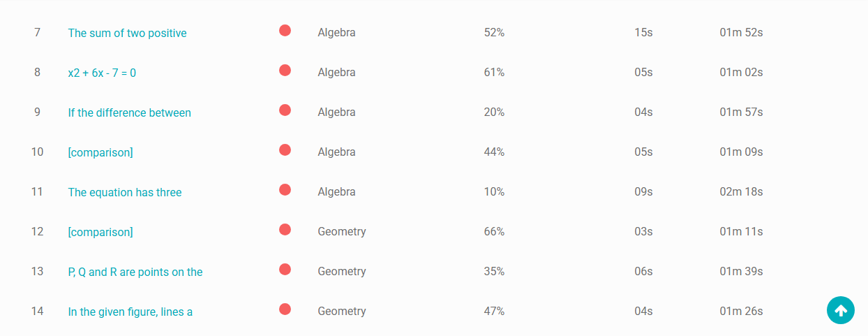This screenshot has width=868, height=336.
Task: Click the Geometry label for question 13
Action: point(342,272)
